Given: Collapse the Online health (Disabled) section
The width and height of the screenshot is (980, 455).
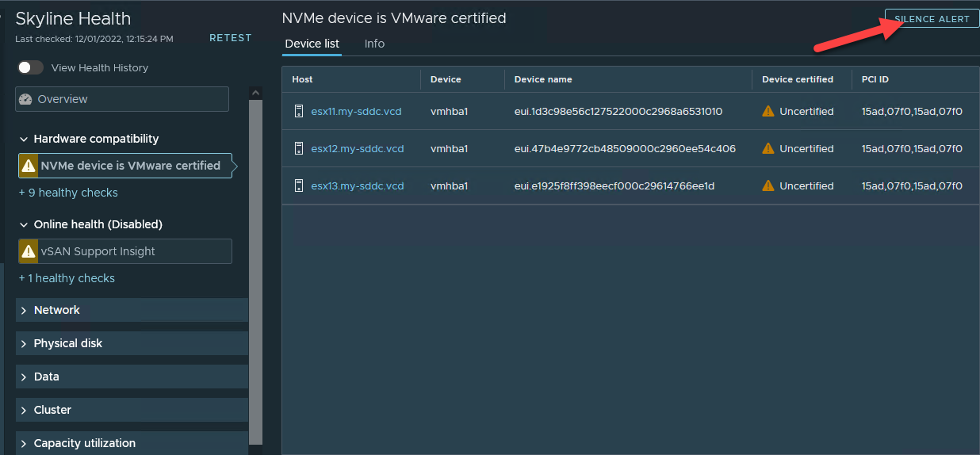Looking at the screenshot, I should click(24, 224).
